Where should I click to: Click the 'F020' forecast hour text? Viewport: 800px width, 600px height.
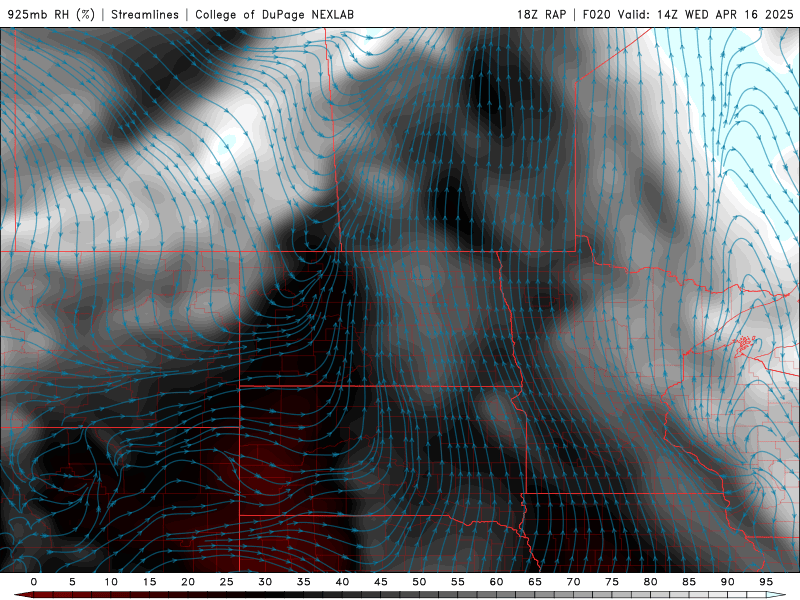click(x=596, y=14)
